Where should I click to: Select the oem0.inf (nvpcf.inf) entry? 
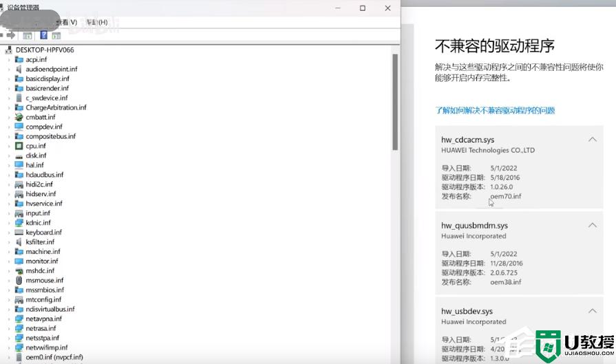(x=54, y=357)
